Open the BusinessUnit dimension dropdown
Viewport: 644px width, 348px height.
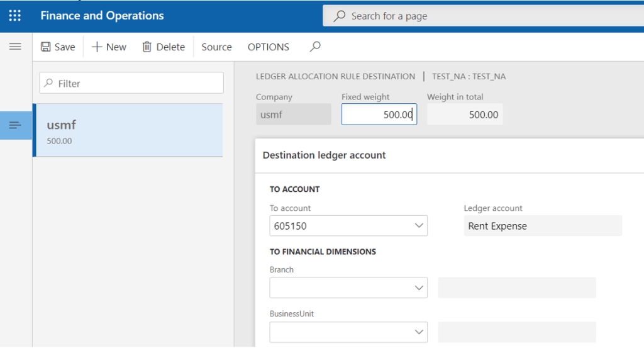[418, 332]
